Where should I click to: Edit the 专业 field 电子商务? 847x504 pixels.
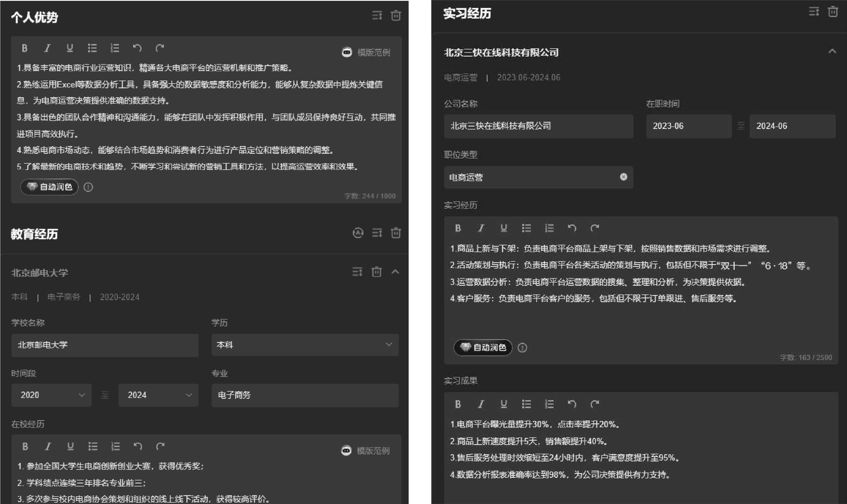coord(305,395)
